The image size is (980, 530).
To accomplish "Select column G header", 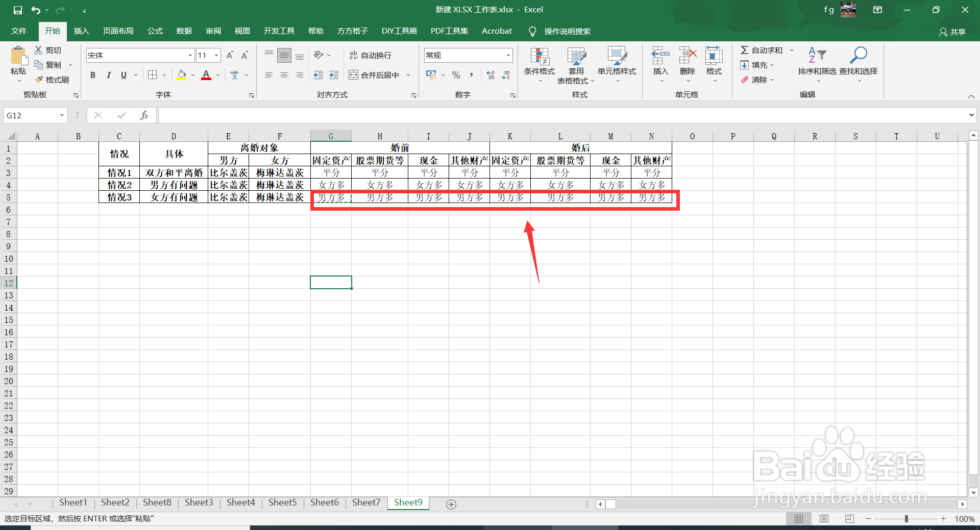I will coord(331,136).
